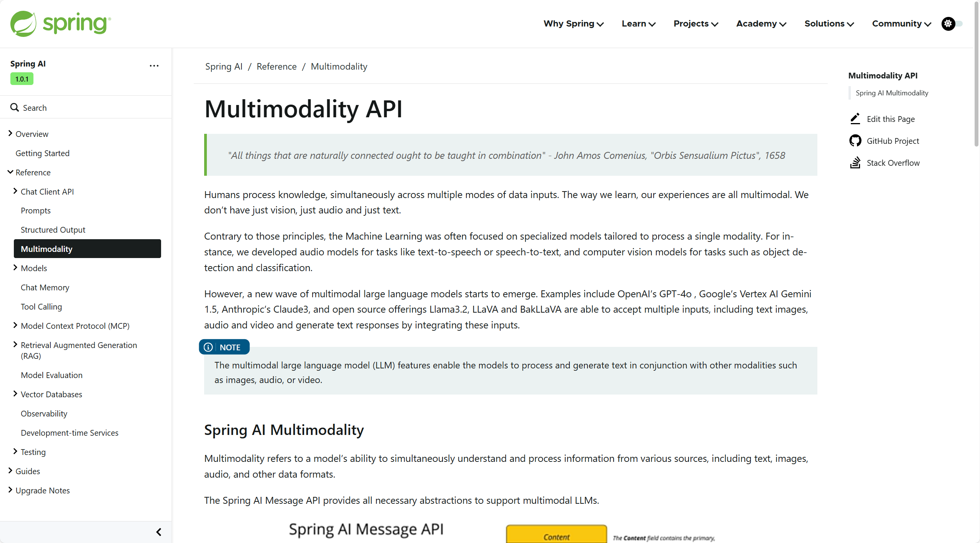Click the Guides sidebar label
Viewport: 980px width, 543px height.
click(28, 471)
